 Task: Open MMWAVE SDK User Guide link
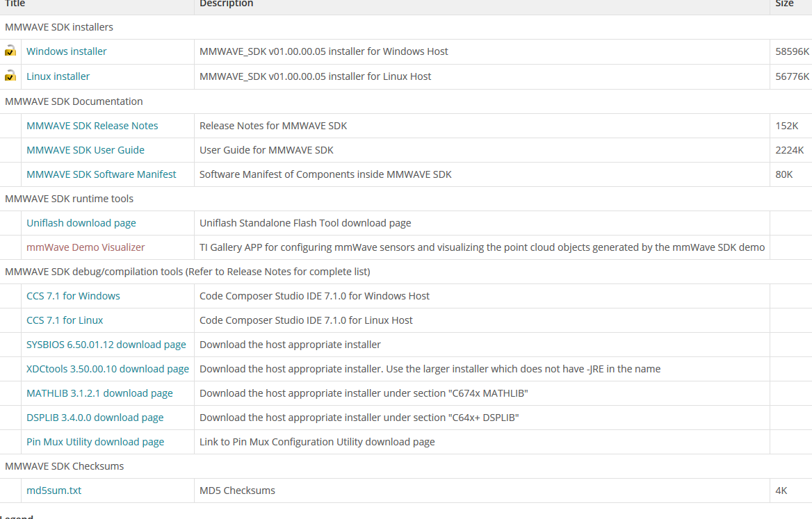86,150
